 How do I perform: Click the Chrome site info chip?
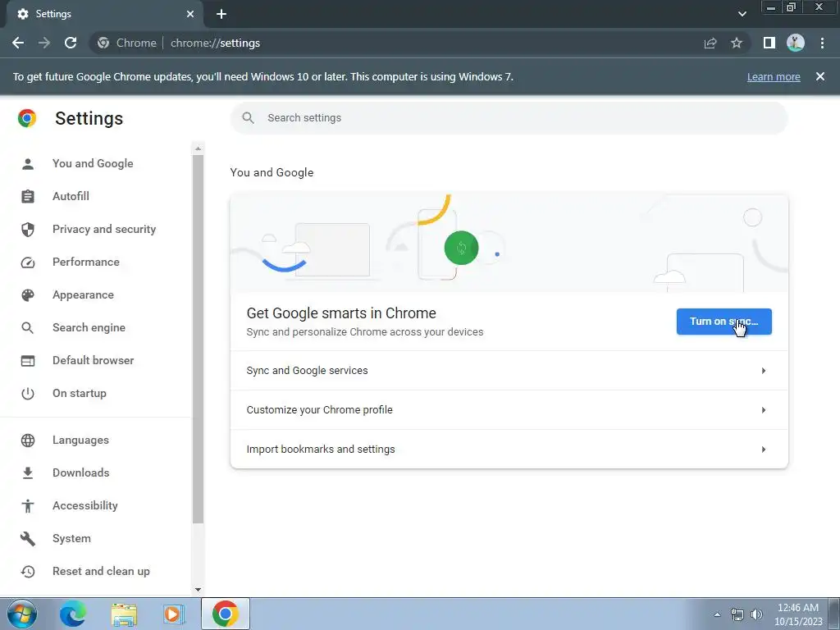pos(127,43)
